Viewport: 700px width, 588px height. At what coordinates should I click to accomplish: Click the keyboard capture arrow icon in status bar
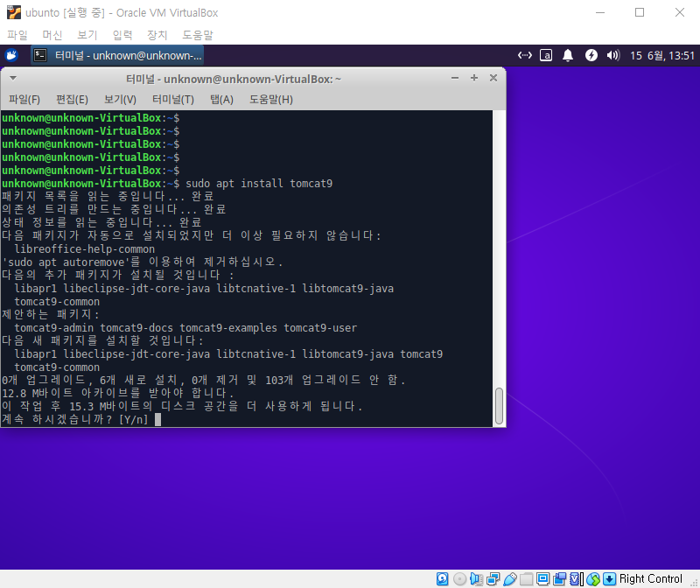pos(609,578)
